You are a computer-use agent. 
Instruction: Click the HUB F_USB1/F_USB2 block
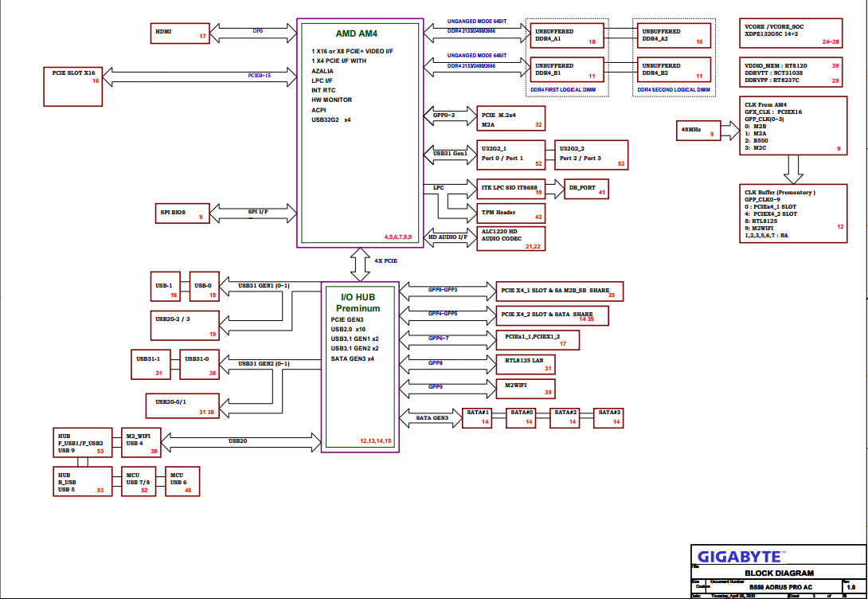click(83, 443)
